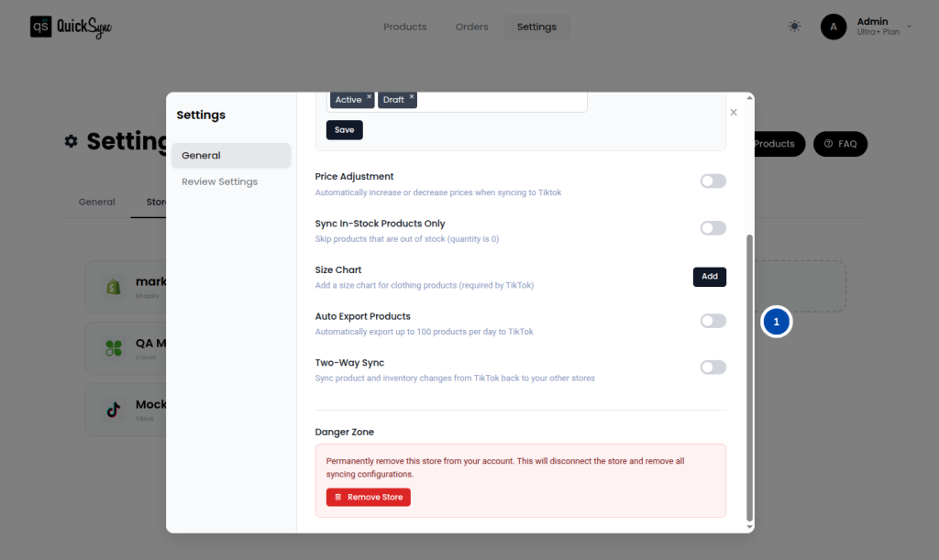
Task: Open the Admin account dropdown chevron
Action: coord(909,27)
